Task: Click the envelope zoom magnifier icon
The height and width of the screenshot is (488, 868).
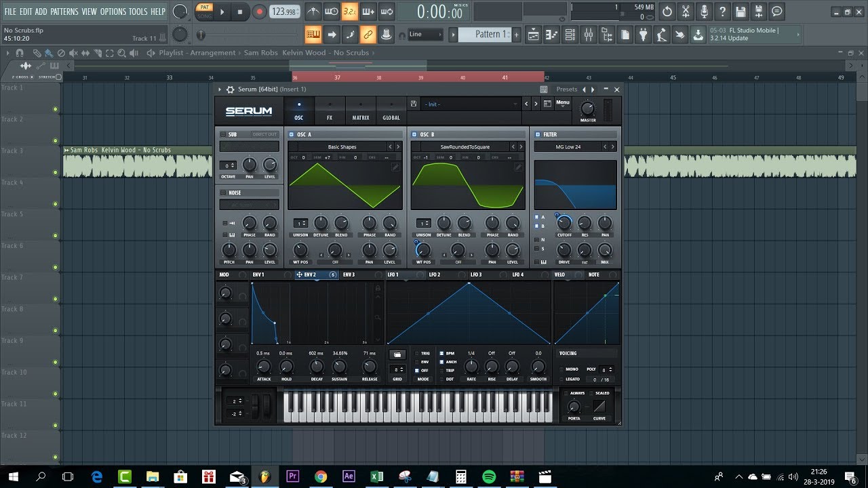Action: click(378, 317)
